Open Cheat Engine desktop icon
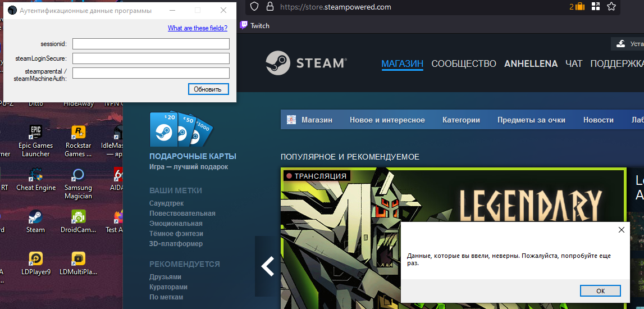 tap(36, 179)
